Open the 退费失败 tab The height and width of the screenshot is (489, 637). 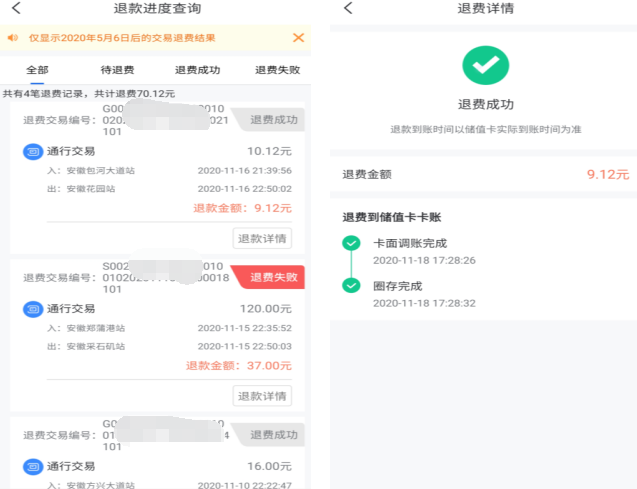pyautogui.click(x=277, y=70)
